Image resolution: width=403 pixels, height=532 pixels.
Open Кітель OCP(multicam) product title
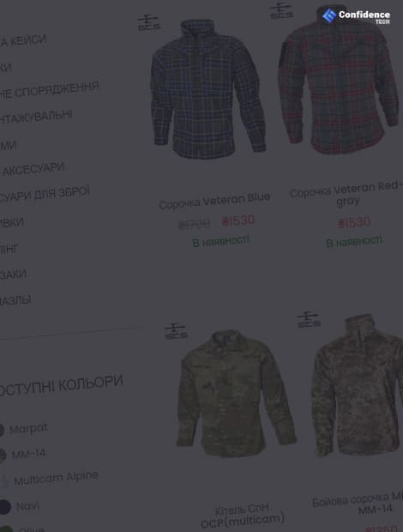click(x=243, y=516)
